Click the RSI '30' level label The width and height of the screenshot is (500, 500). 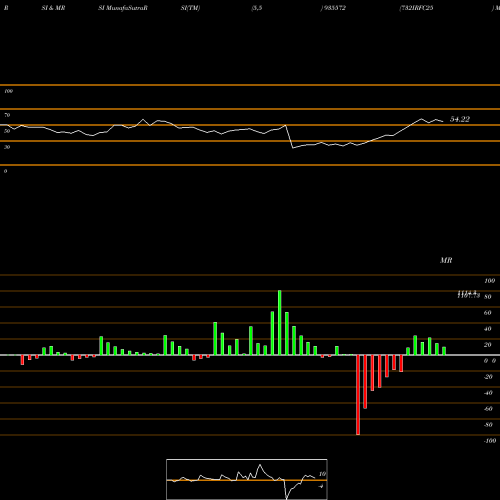pyautogui.click(x=7, y=147)
